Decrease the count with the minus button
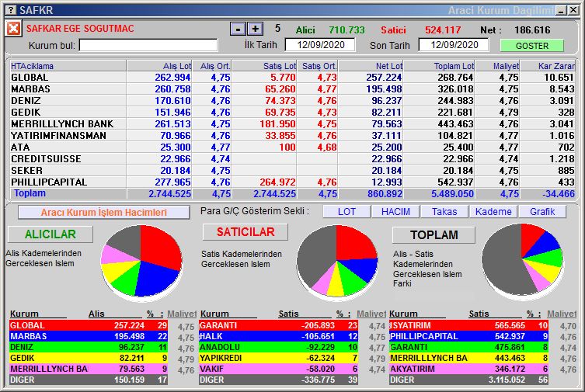Screen dimensions: 585x392 click(x=238, y=29)
